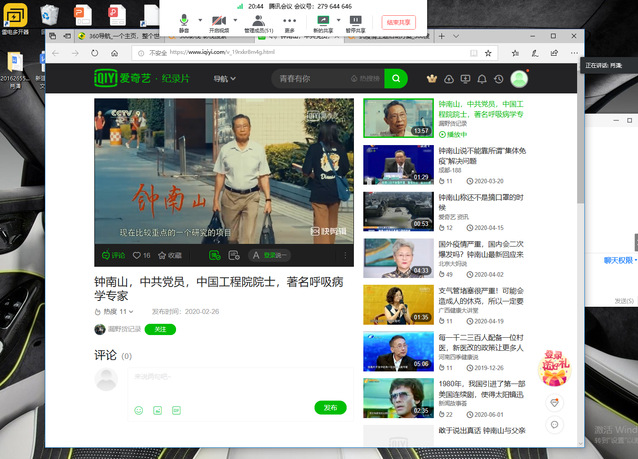Open camera options dropdown arrow

(236, 19)
